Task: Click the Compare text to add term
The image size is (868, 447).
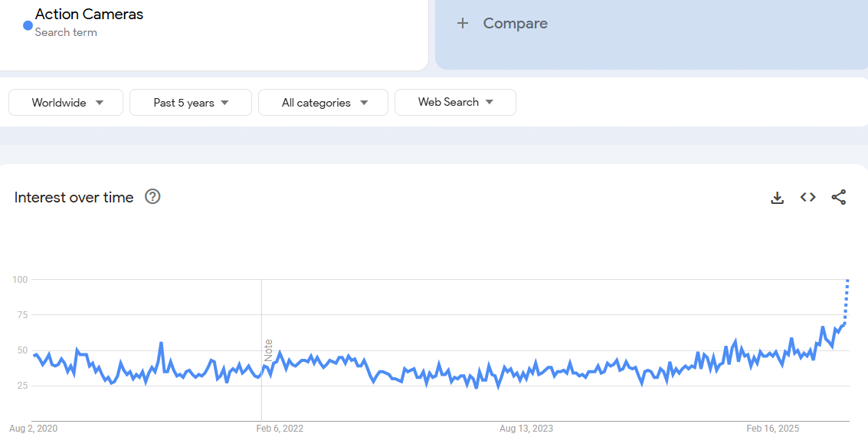Action: [x=515, y=24]
